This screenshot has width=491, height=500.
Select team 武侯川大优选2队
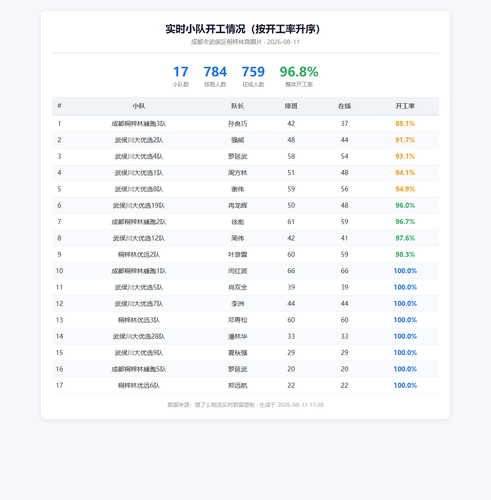[x=139, y=140]
